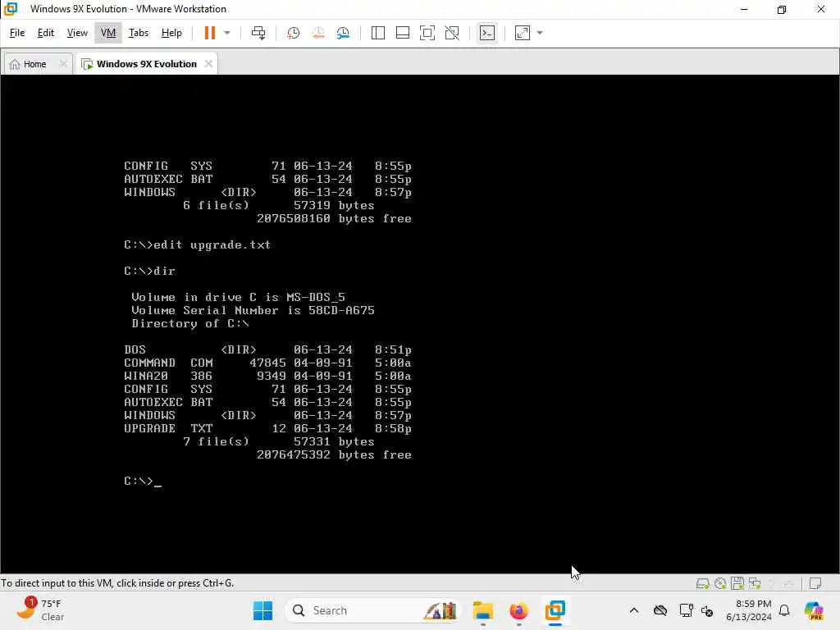The height and width of the screenshot is (630, 840).
Task: Expand the stretch guest dropdown arrow
Action: coord(540,33)
